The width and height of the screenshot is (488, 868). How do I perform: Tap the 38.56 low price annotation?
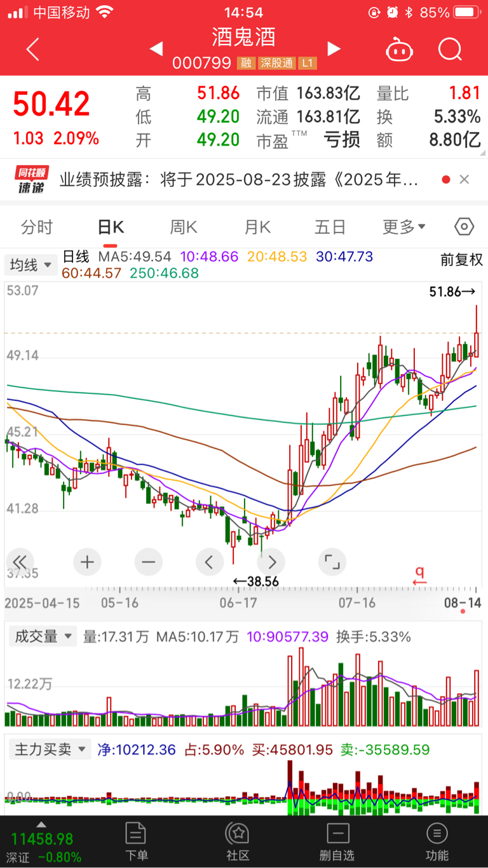255,581
